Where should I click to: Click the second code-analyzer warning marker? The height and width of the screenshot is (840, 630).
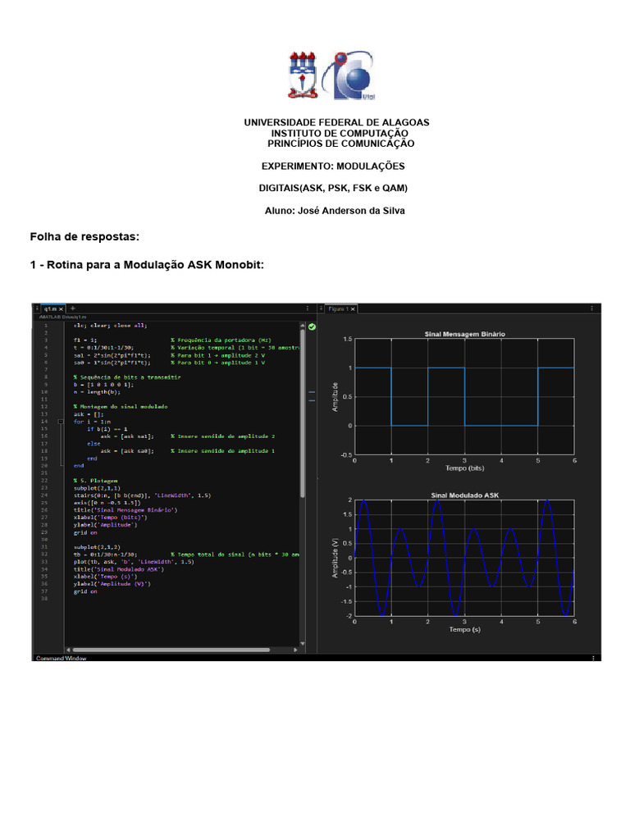[312, 400]
